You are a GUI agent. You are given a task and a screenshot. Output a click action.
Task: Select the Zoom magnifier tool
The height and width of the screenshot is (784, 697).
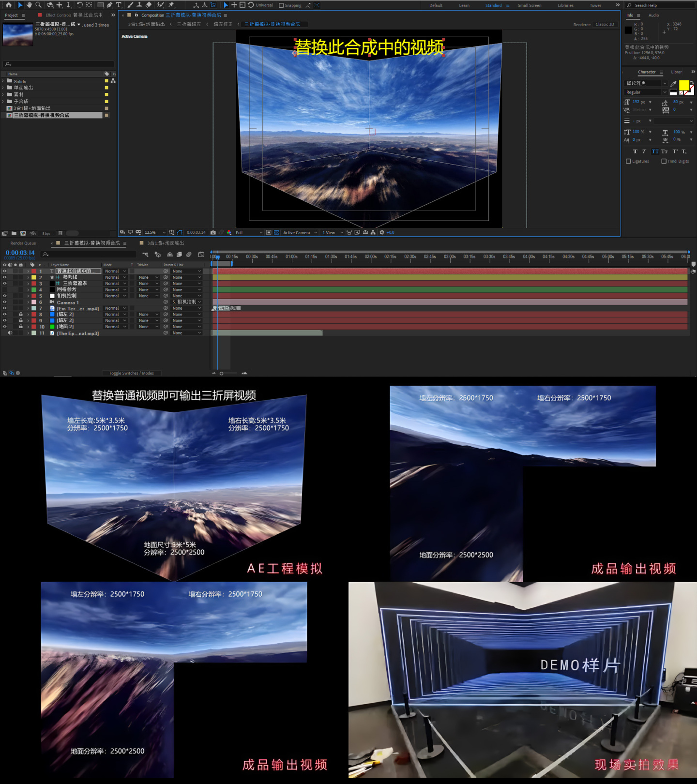click(x=38, y=5)
